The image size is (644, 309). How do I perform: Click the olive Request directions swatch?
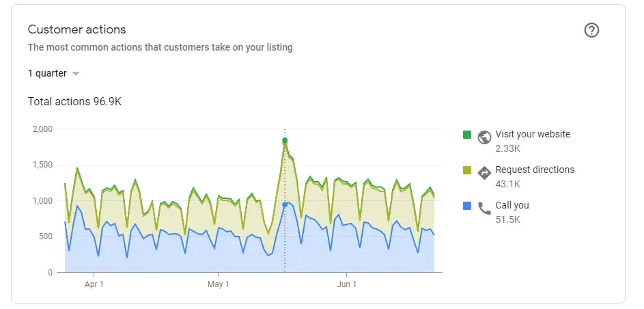click(467, 170)
